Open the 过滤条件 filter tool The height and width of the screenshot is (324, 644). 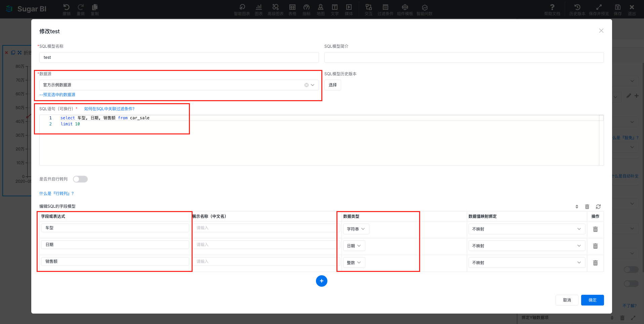pos(386,9)
